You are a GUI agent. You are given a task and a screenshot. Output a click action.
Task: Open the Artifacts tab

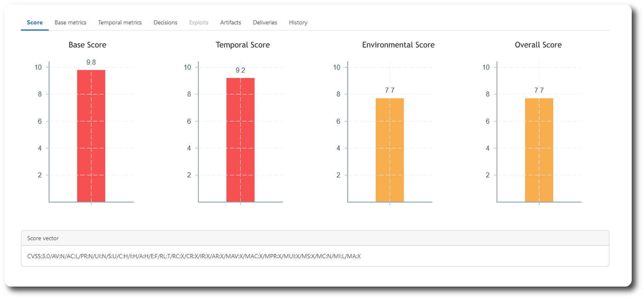click(x=230, y=23)
